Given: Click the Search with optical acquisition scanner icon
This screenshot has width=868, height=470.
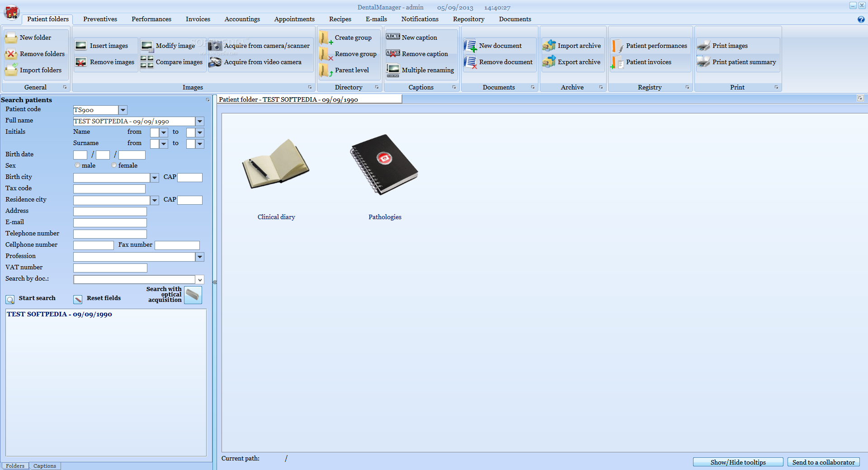Looking at the screenshot, I should coord(193,295).
